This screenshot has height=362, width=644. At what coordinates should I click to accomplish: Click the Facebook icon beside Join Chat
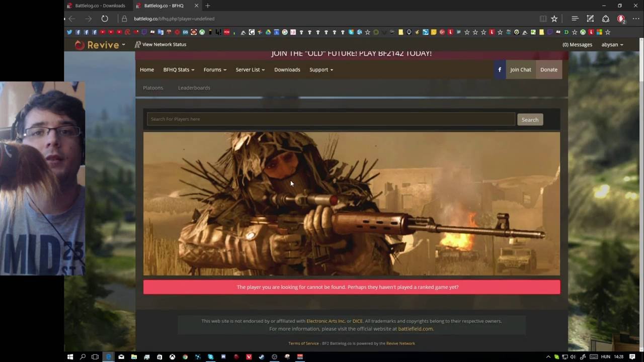[x=500, y=69]
